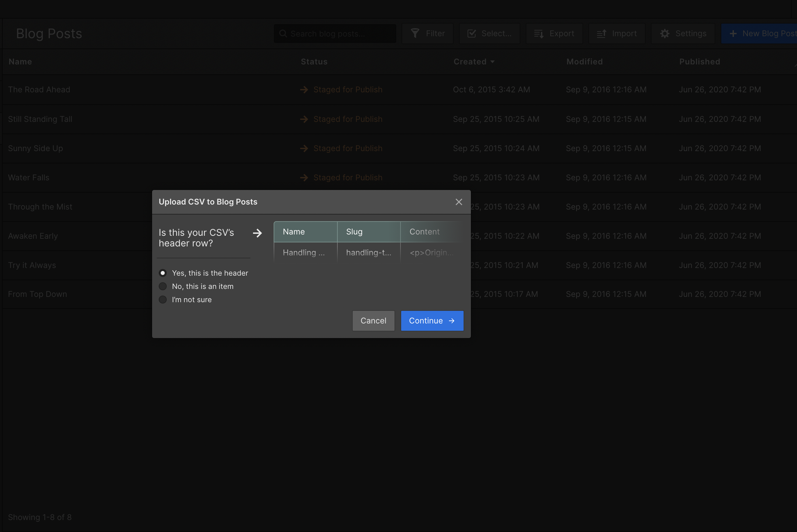Click the Name column header in the table
The height and width of the screenshot is (532, 797).
[20, 62]
